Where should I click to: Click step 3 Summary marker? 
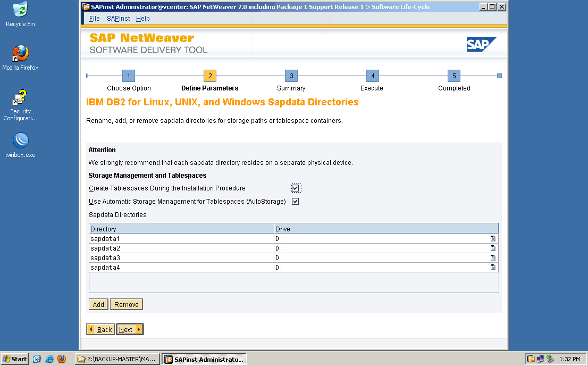[291, 76]
